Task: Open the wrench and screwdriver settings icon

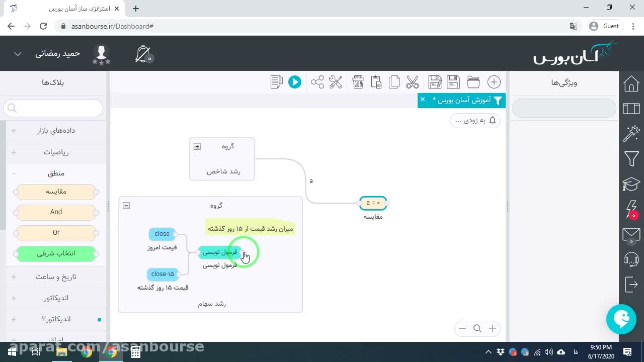Action: coord(336,82)
